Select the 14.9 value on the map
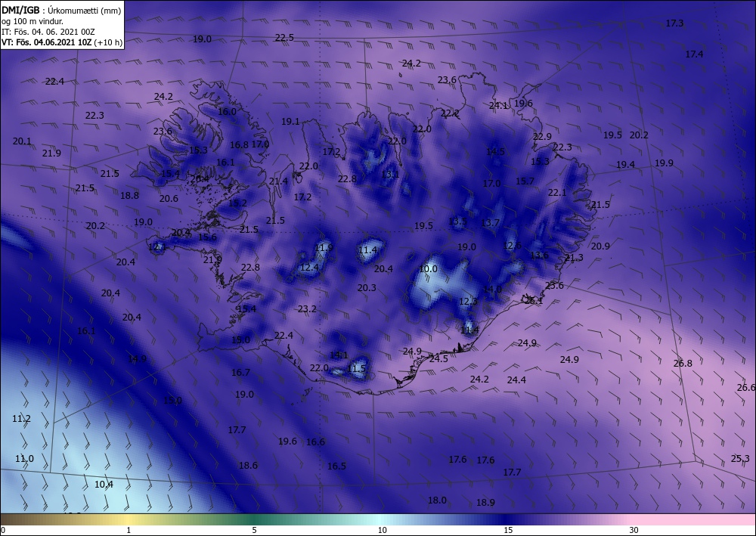756x536 pixels. pos(137,358)
